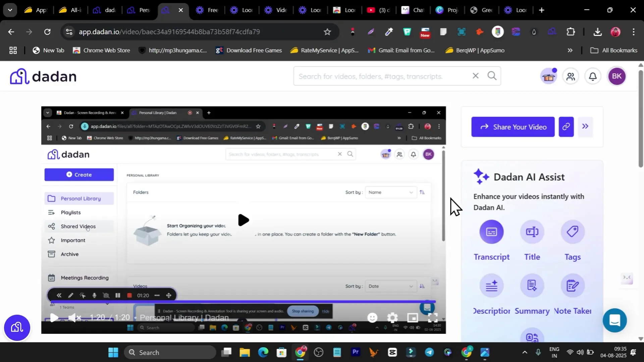Open the AI Tags generator
The height and width of the screenshot is (362, 644).
pos(573,232)
